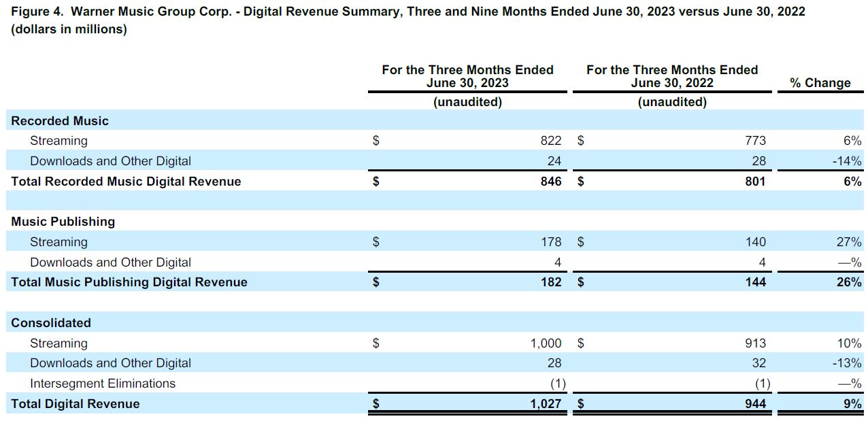
Task: Click the 'Music Publishing' section heading
Action: click(63, 222)
